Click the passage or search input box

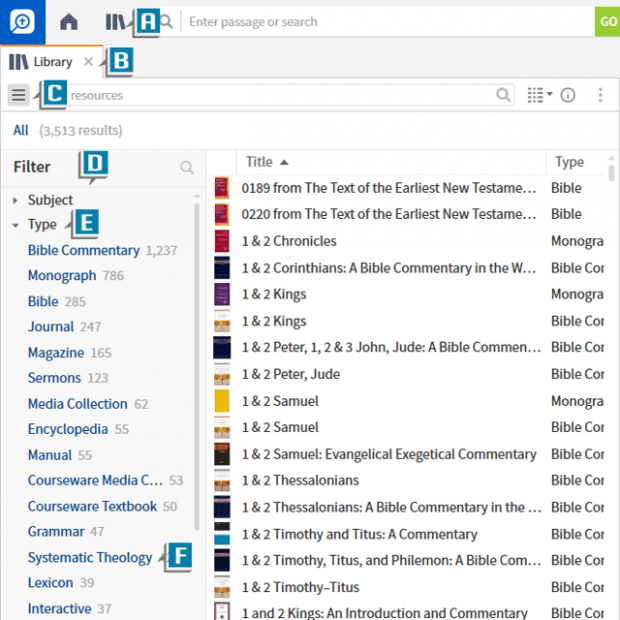coord(385,21)
